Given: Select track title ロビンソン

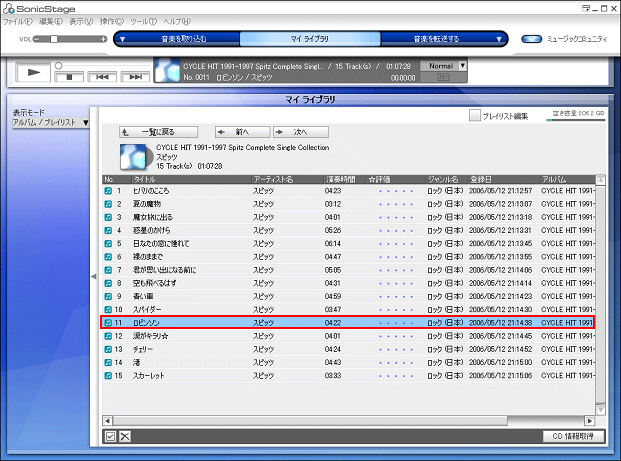Looking at the screenshot, I should pyautogui.click(x=146, y=323).
